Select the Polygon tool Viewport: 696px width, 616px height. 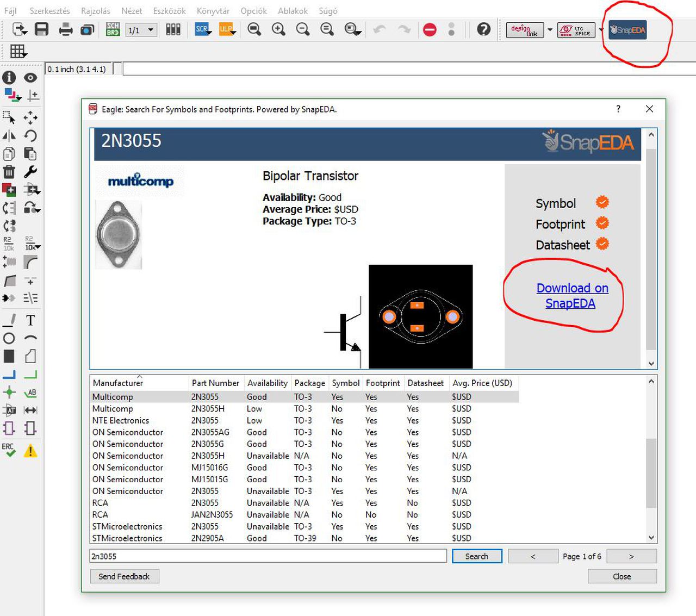pyautogui.click(x=30, y=356)
